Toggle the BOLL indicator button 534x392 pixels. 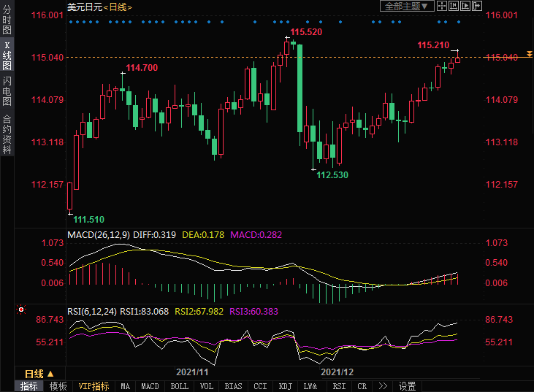click(179, 386)
